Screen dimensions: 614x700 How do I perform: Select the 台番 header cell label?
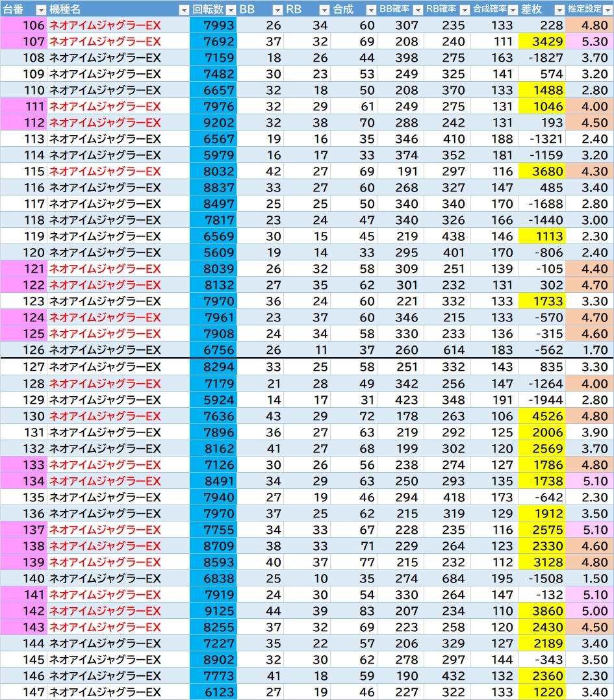click(14, 10)
